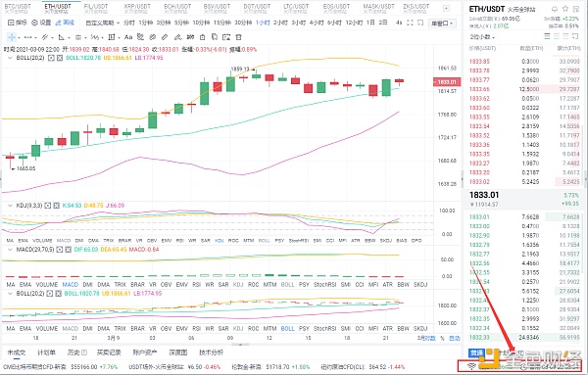Click the trash delete drawings icon

pyautogui.click(x=238, y=37)
